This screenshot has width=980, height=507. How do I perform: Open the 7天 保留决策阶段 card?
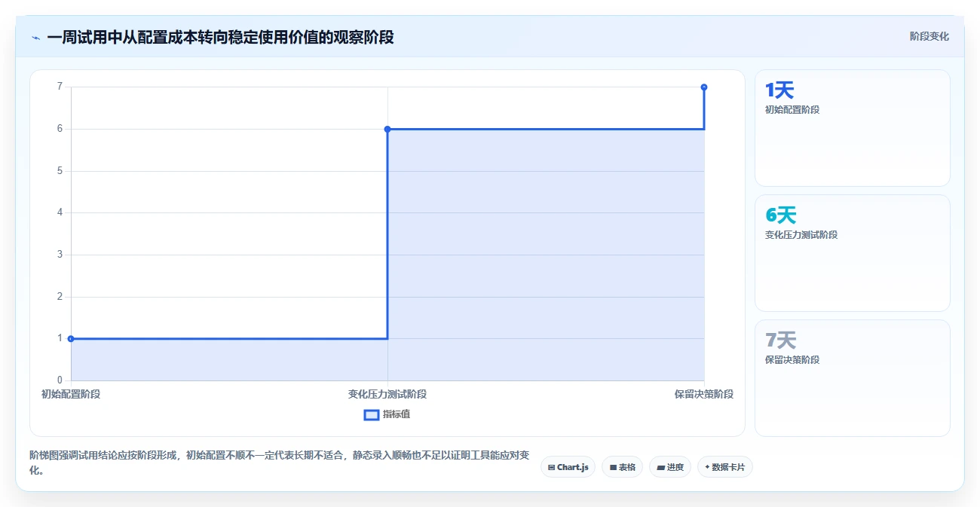(x=852, y=378)
